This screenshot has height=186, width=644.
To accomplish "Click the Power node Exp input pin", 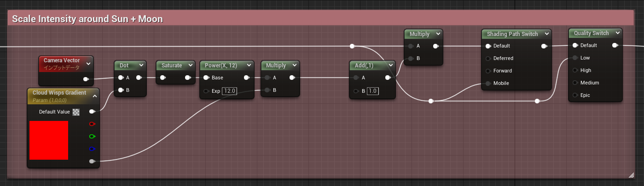I will (206, 91).
